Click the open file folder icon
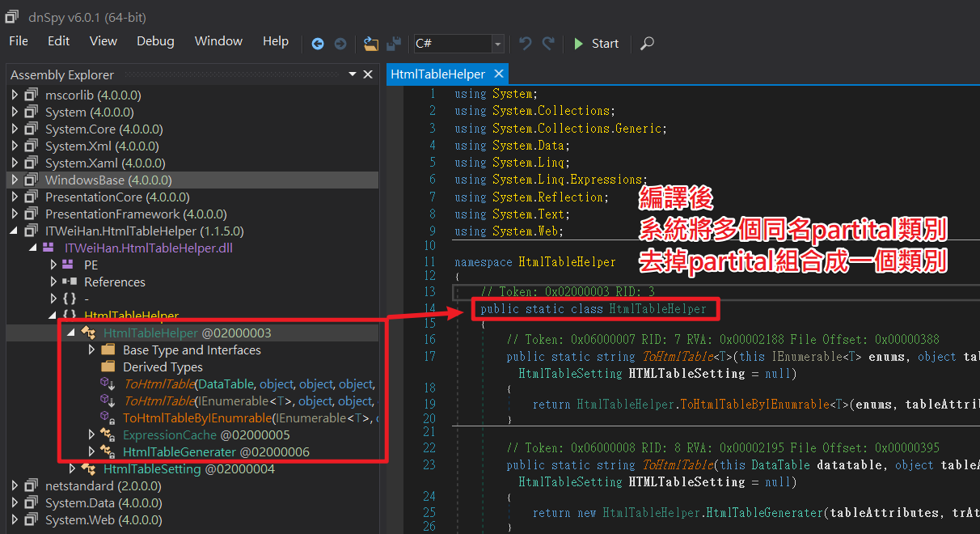Image resolution: width=980 pixels, height=534 pixels. [371, 43]
